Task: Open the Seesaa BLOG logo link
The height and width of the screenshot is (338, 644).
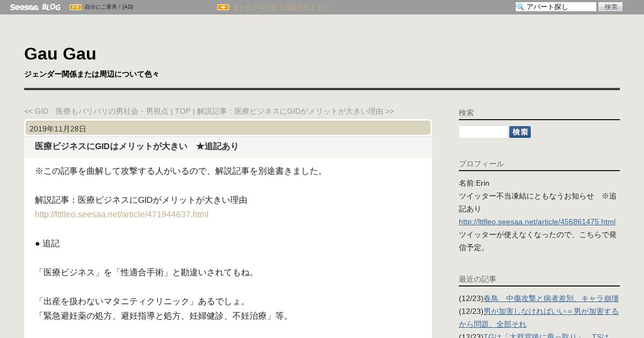Action: tap(35, 7)
